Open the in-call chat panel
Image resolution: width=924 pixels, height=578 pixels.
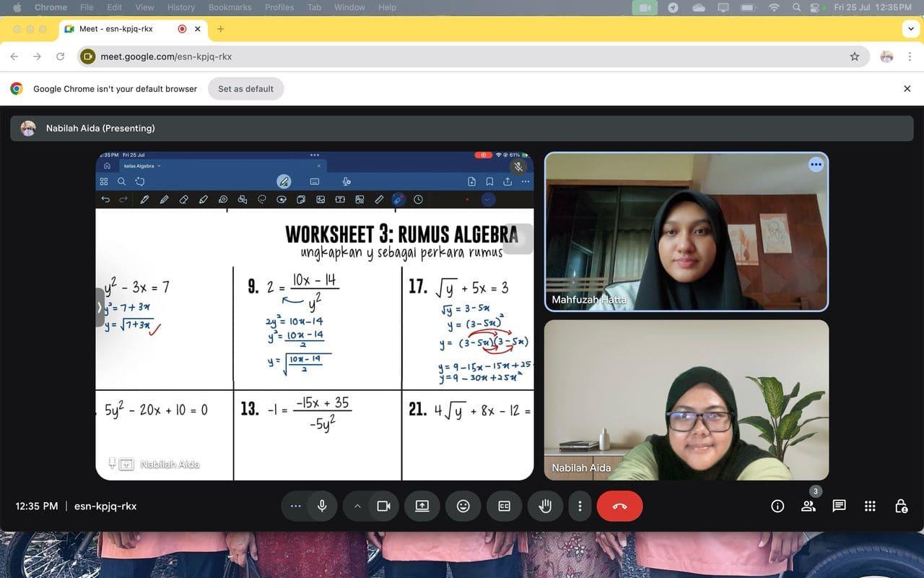coord(839,506)
